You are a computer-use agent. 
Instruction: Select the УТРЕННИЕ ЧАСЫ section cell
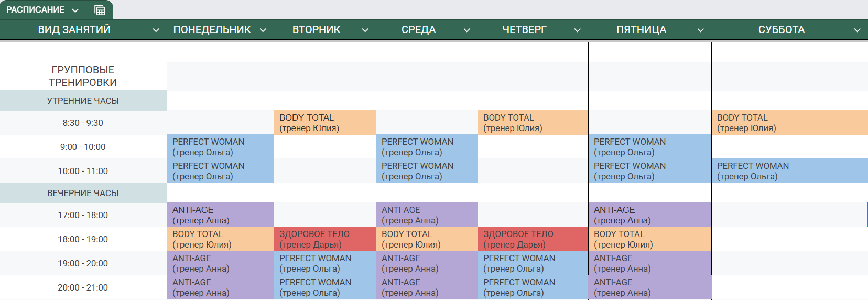click(83, 101)
